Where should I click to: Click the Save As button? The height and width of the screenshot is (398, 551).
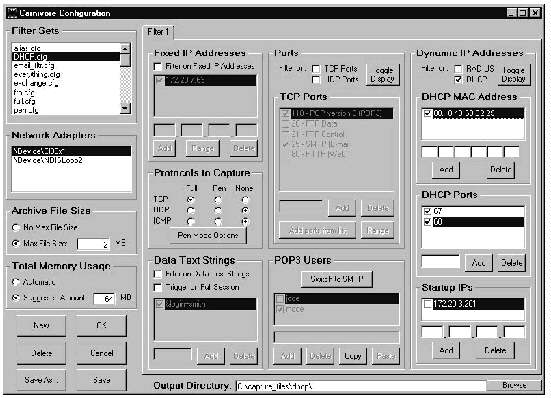[x=41, y=380]
